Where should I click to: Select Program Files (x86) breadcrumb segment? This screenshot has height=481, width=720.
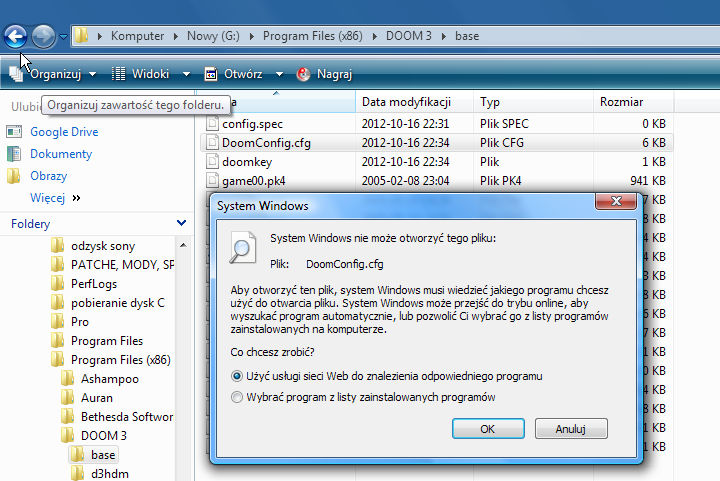tap(313, 36)
